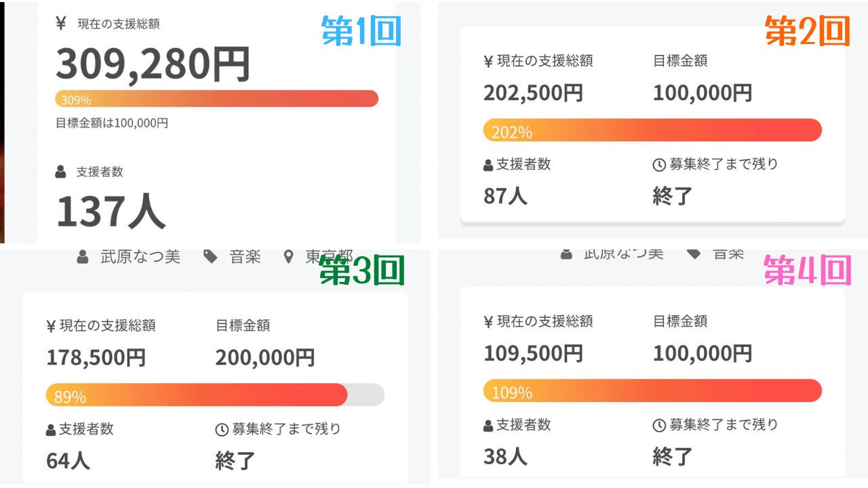Viewport: 868px width, 488px height.
Task: Click the yen icon beside the 109,500円 total
Action: pyautogui.click(x=488, y=322)
